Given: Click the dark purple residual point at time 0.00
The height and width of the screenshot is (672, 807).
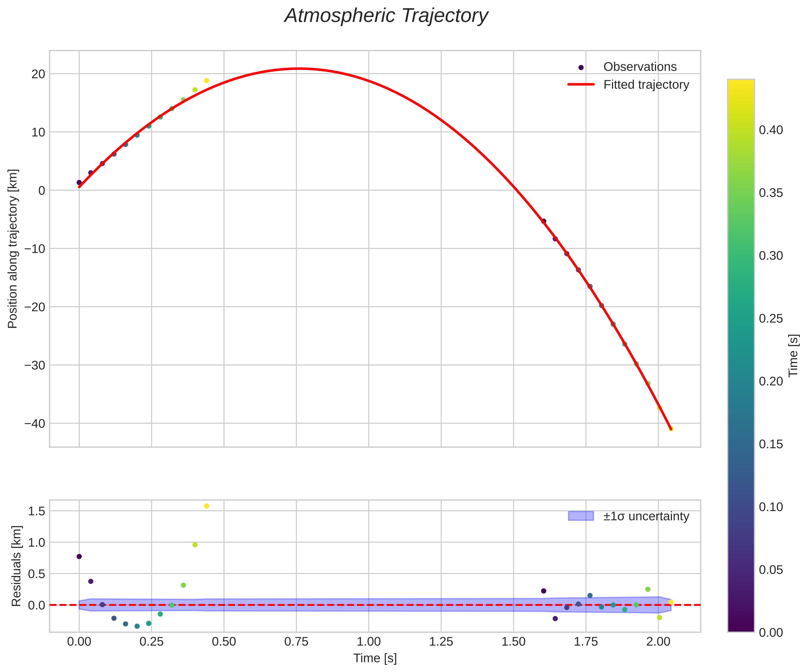Looking at the screenshot, I should click(79, 556).
